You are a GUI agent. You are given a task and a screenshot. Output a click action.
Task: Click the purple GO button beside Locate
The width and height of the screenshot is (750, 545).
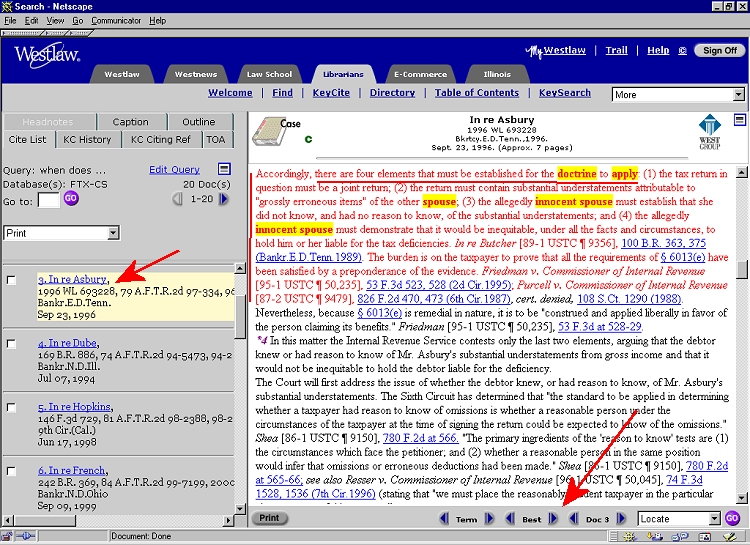732,519
